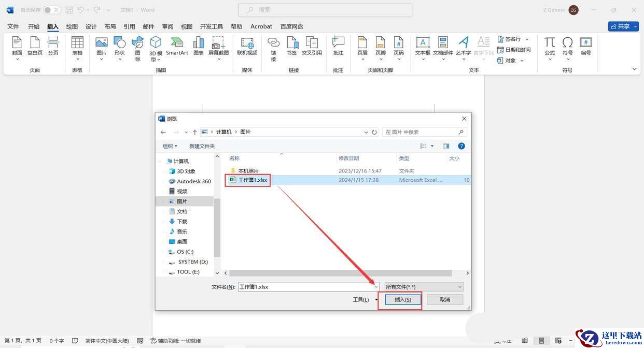
Task: Open the 对象 object dropdown
Action: point(522,61)
